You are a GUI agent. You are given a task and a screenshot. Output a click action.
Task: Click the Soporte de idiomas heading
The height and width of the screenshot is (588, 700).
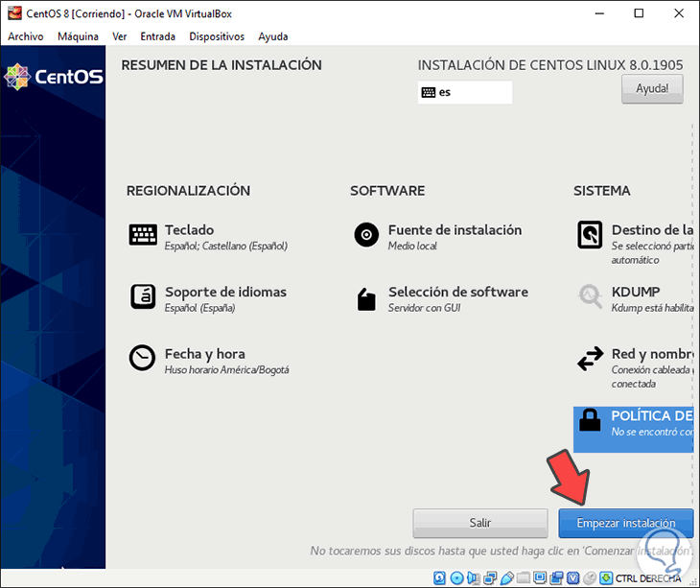tap(226, 292)
